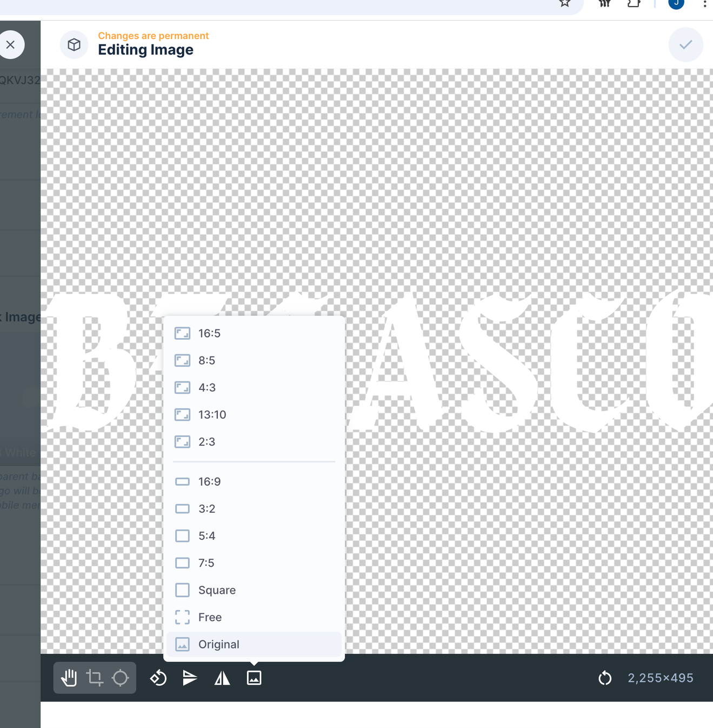
Task: Confirm edits with the checkmark button
Action: pyautogui.click(x=685, y=44)
